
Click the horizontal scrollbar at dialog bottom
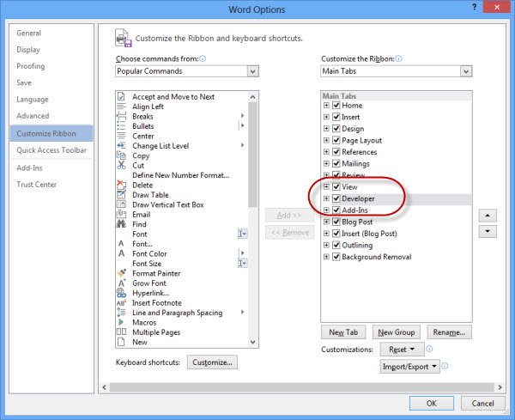302,387
